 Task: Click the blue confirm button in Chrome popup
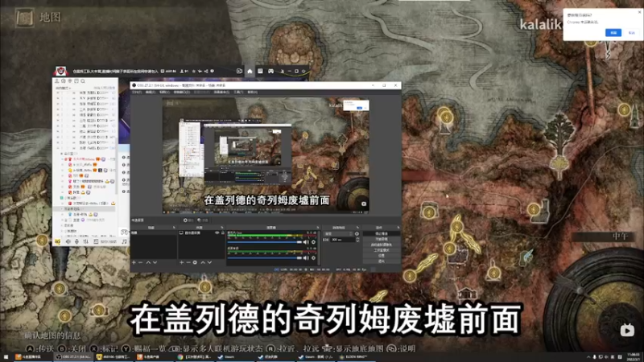pos(613,33)
